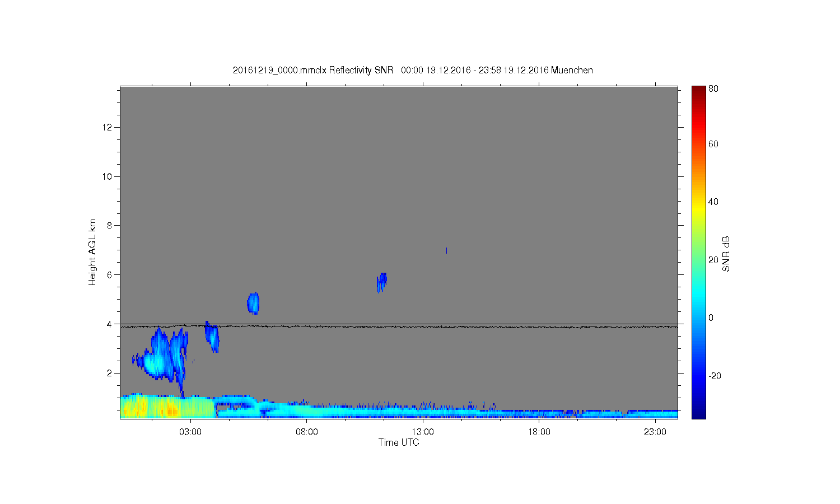
Task: Click the "SNR dB" colorbar label
Action: pyautogui.click(x=726, y=254)
